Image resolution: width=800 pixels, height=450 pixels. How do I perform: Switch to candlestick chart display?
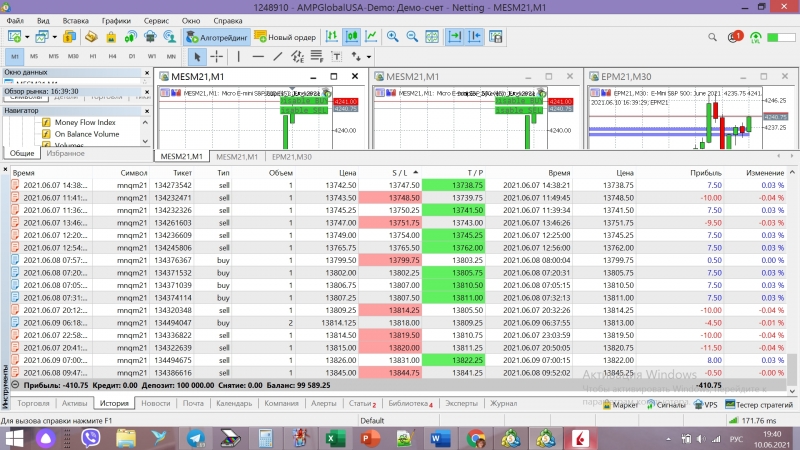[352, 37]
